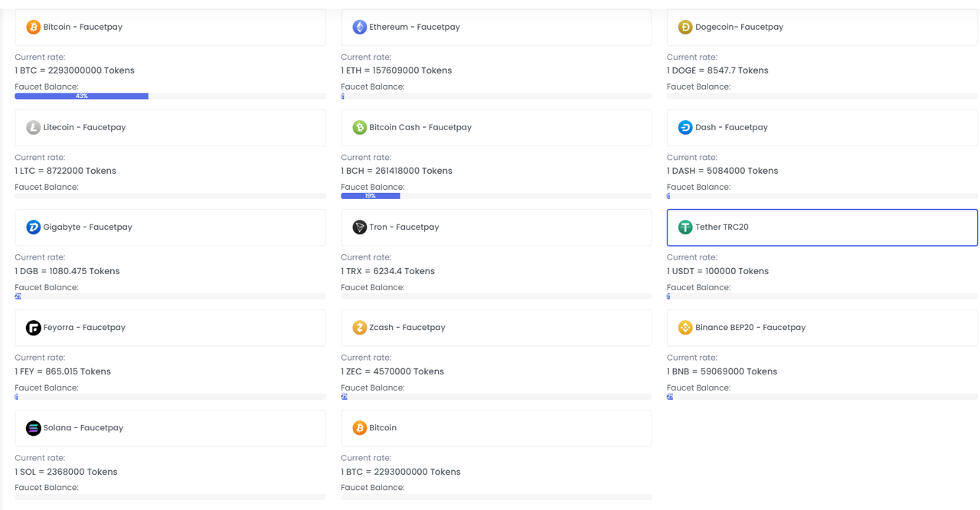Click rate text 1 DOGE = 8547.7 Tokens
This screenshot has width=980, height=510.
(717, 70)
